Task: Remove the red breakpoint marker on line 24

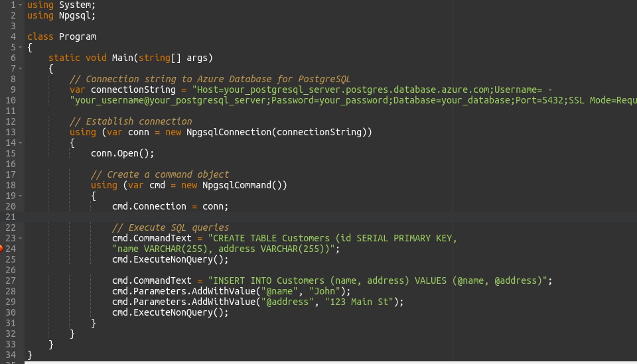Action: coord(2,249)
